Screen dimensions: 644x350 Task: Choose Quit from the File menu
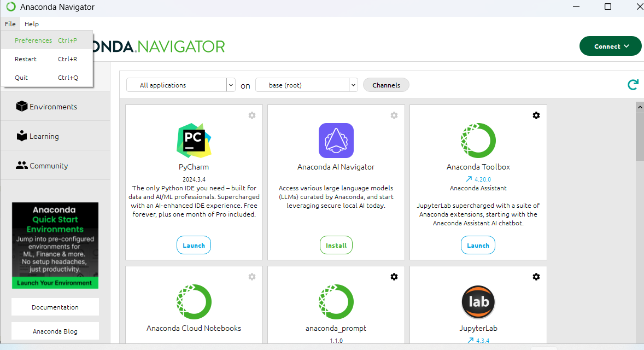(x=47, y=78)
